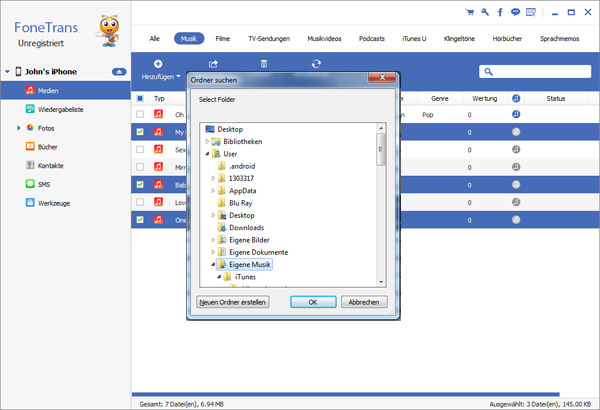Switch to the Musikvideos tab
600x410 pixels.
click(324, 39)
